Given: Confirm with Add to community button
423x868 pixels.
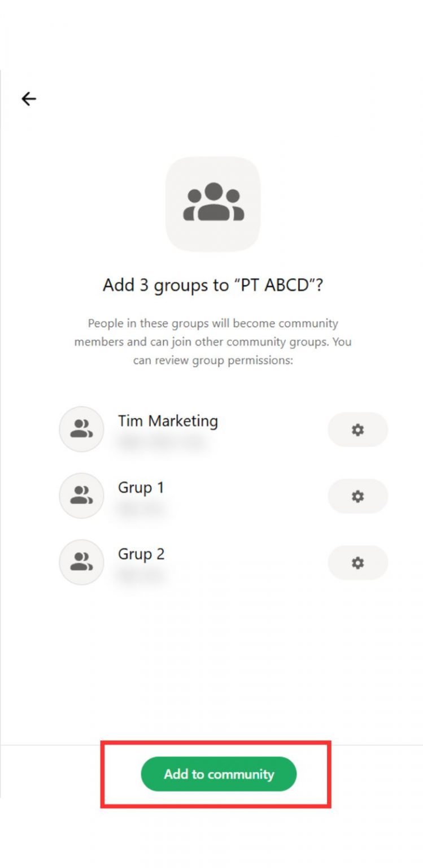Looking at the screenshot, I should click(219, 774).
